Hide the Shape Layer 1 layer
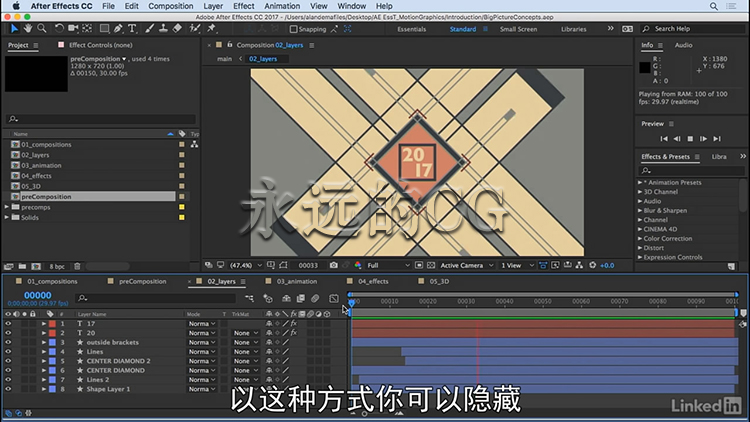This screenshot has height=422, width=750. point(8,389)
